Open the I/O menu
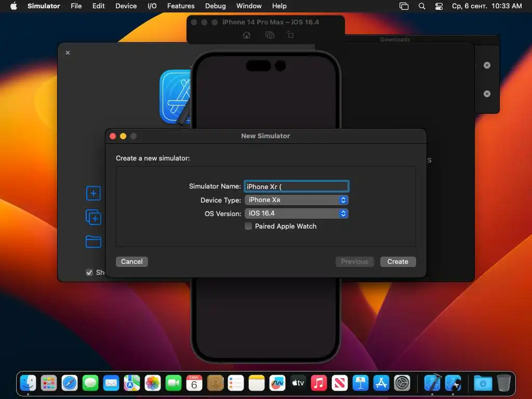 [x=152, y=6]
